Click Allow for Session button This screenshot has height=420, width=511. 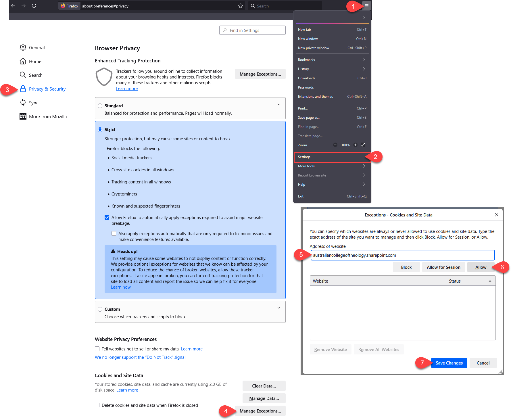tap(443, 267)
